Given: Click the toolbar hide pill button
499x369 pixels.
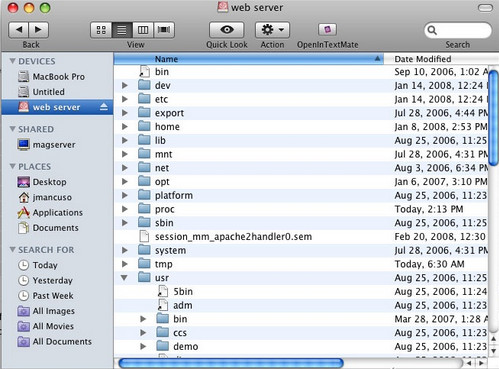Looking at the screenshot, I should point(485,8).
